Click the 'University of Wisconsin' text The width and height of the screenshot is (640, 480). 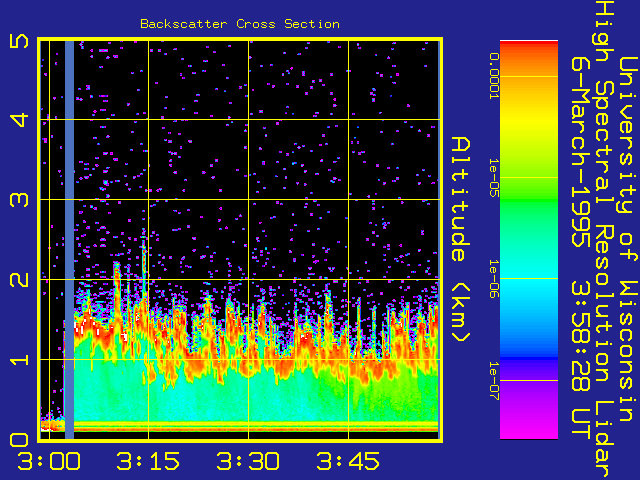[628, 239]
